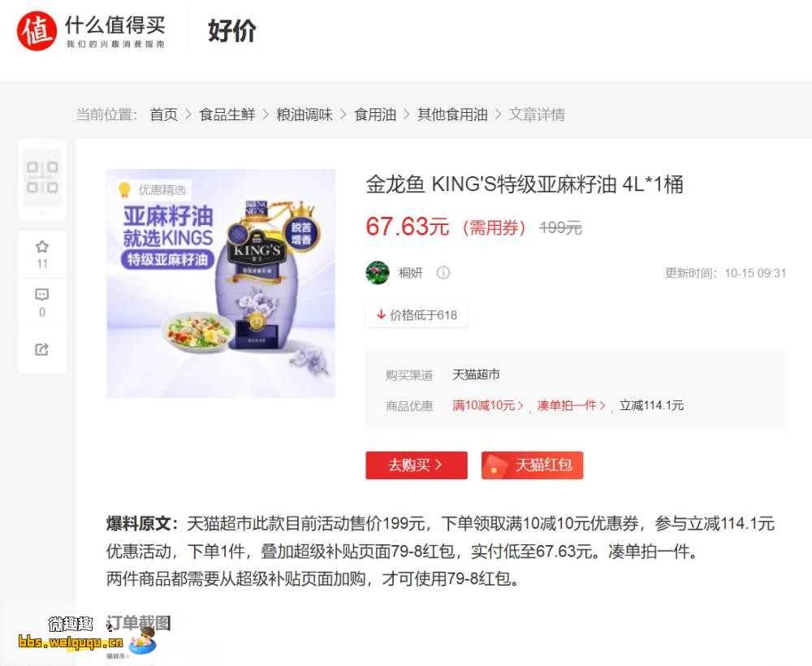Click the info icon next to 桐妍
Screen dimensions: 812x666
point(443,272)
